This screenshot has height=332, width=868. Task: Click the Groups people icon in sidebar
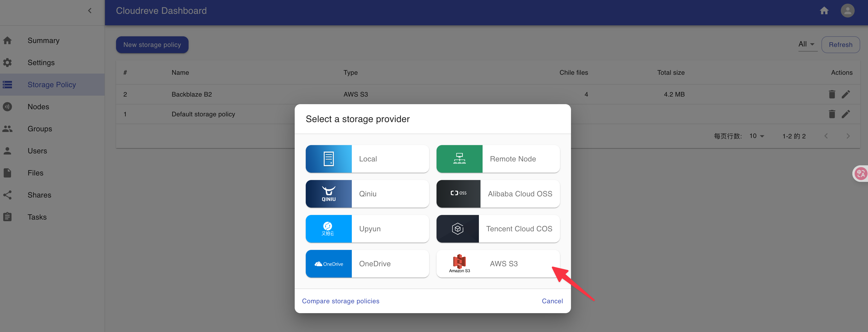click(x=7, y=129)
